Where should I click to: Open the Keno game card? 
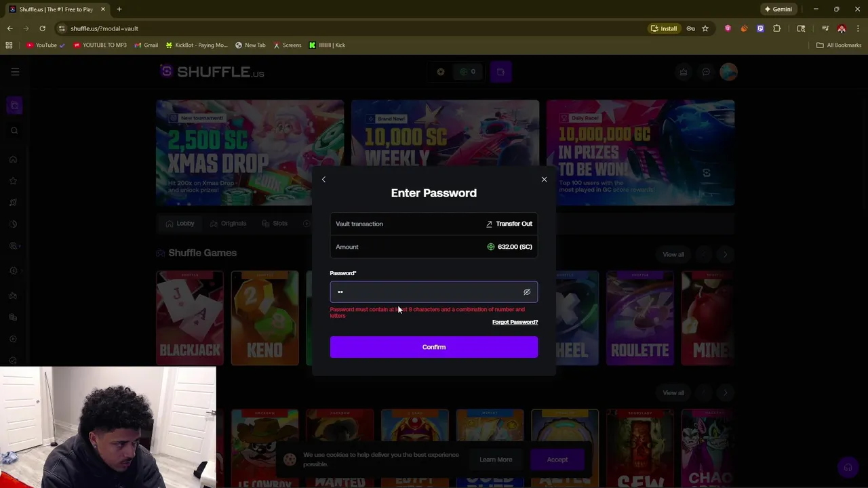click(264, 318)
